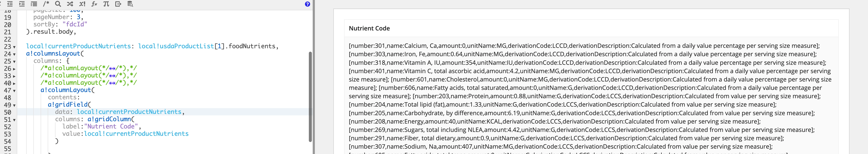Click the export arrow toolbar icon
Screen dimensions: 868x154
(118, 4)
